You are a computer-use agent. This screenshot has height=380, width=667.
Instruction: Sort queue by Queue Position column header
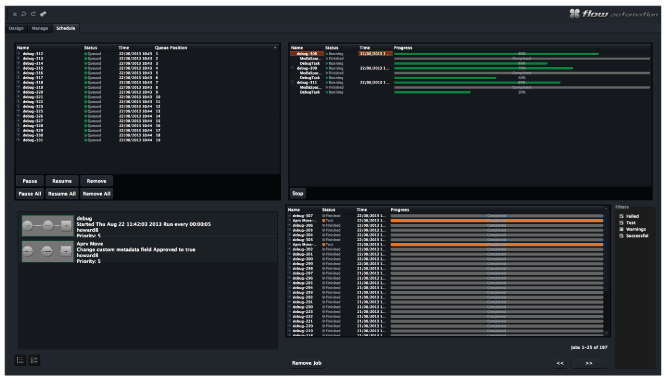point(171,48)
